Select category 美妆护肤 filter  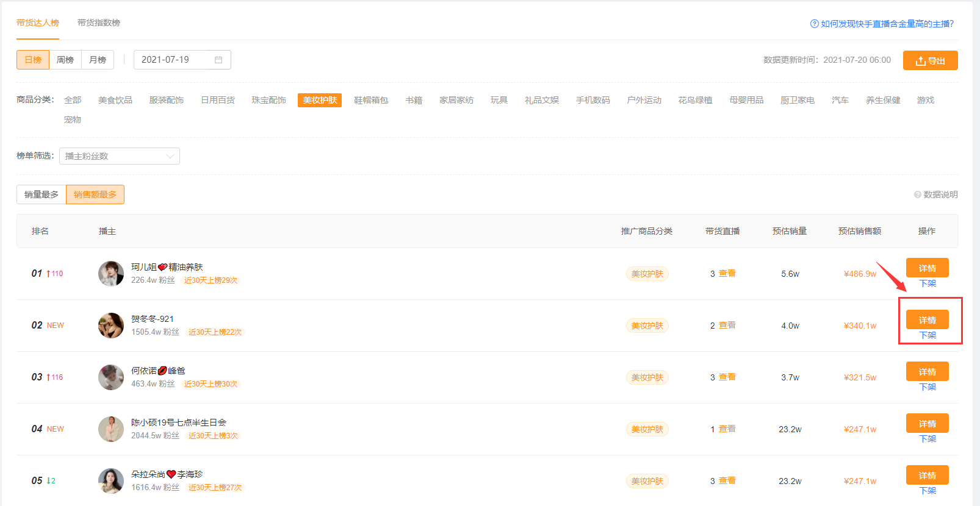point(320,100)
